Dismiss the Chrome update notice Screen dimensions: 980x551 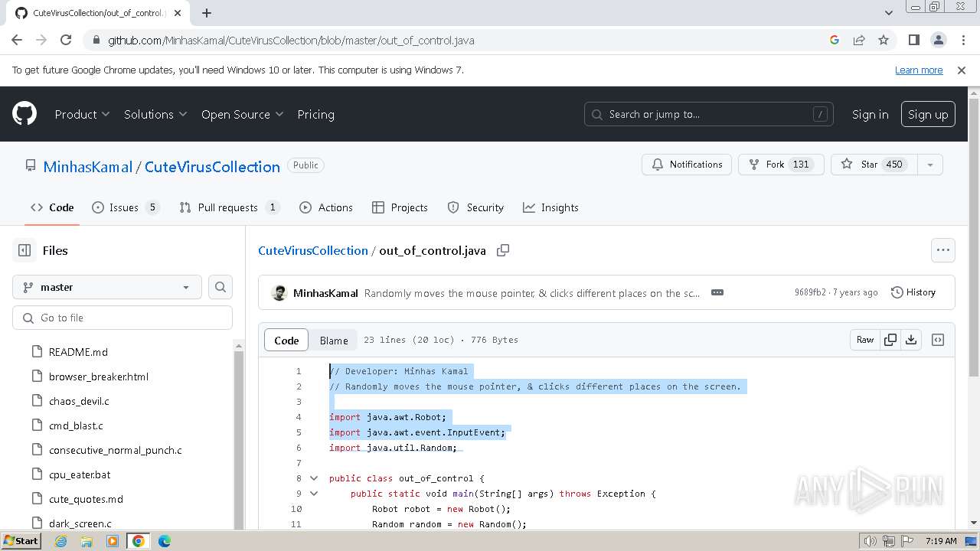point(962,70)
